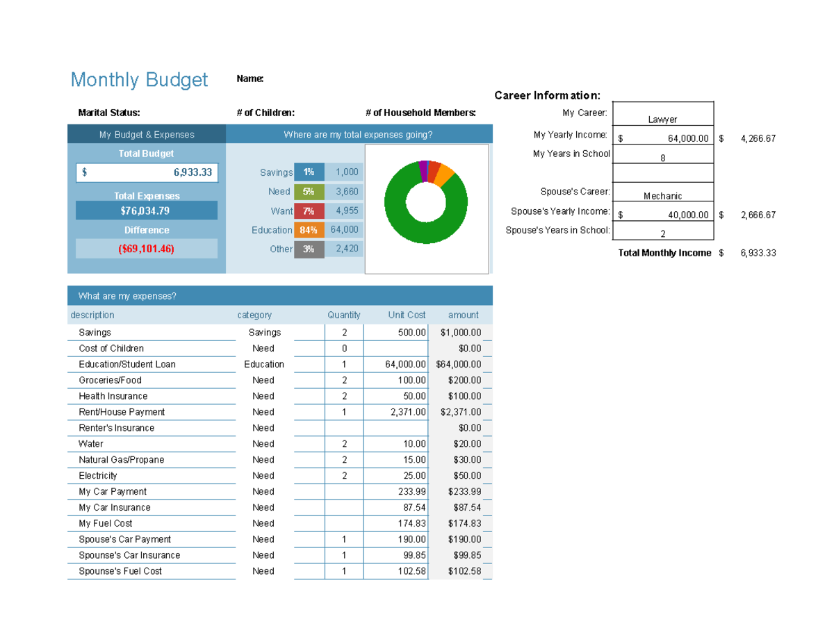
Task: Select the Difference cell showing ($69,101.46)
Action: click(x=147, y=248)
